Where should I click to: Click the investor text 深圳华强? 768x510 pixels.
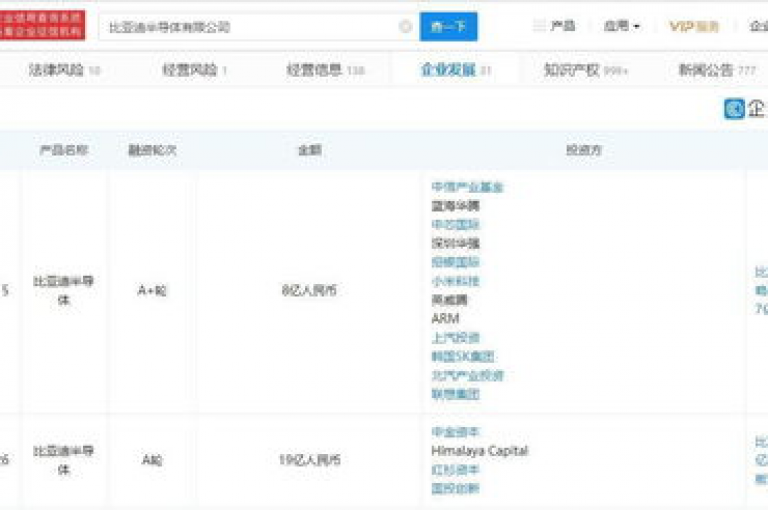(x=456, y=243)
